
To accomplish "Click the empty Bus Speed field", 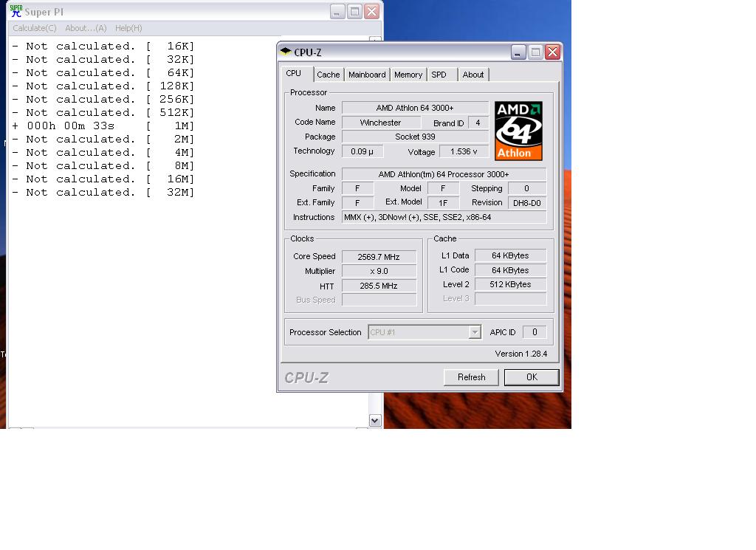I will 379,300.
